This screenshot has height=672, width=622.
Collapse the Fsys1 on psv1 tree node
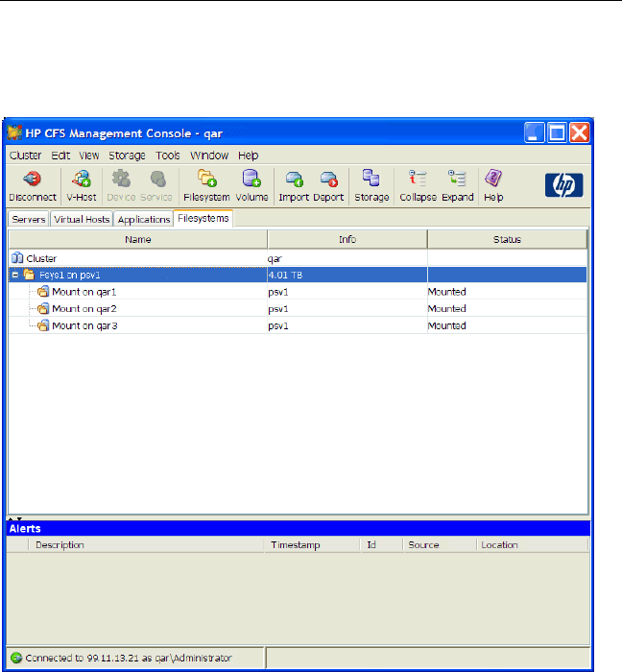[15, 275]
